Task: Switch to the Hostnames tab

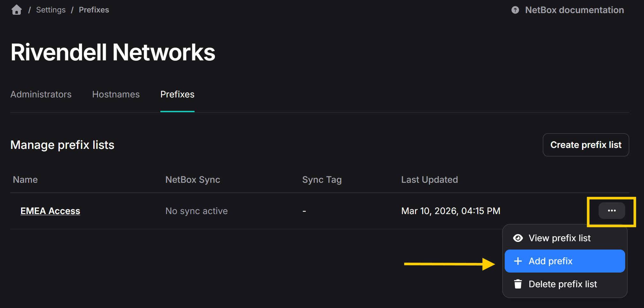Action: click(116, 94)
